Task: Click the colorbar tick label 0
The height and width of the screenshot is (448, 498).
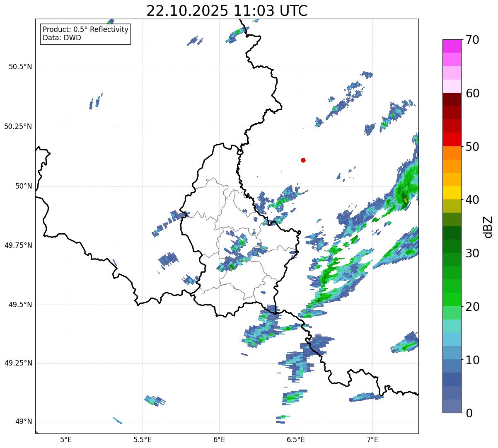Action: tap(469, 413)
